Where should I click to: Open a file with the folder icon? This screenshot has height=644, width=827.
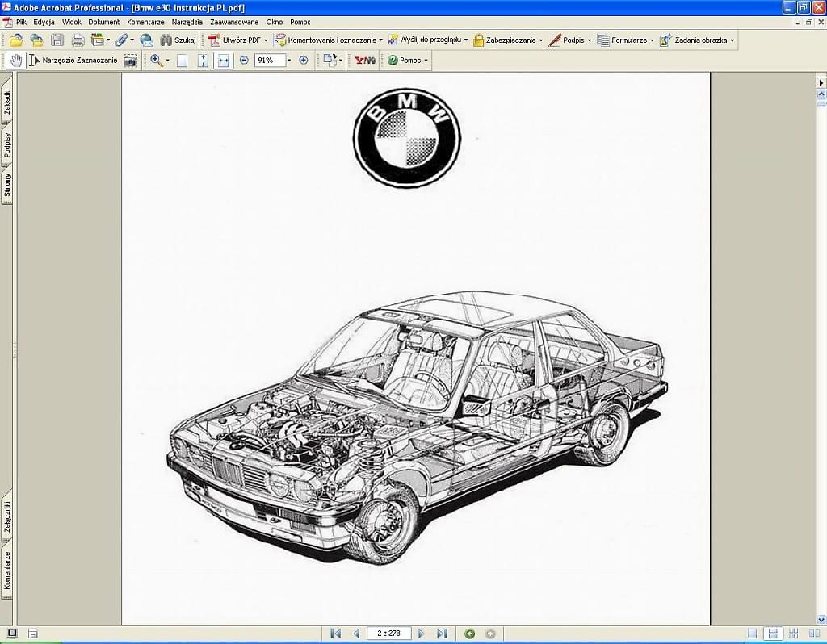16,40
